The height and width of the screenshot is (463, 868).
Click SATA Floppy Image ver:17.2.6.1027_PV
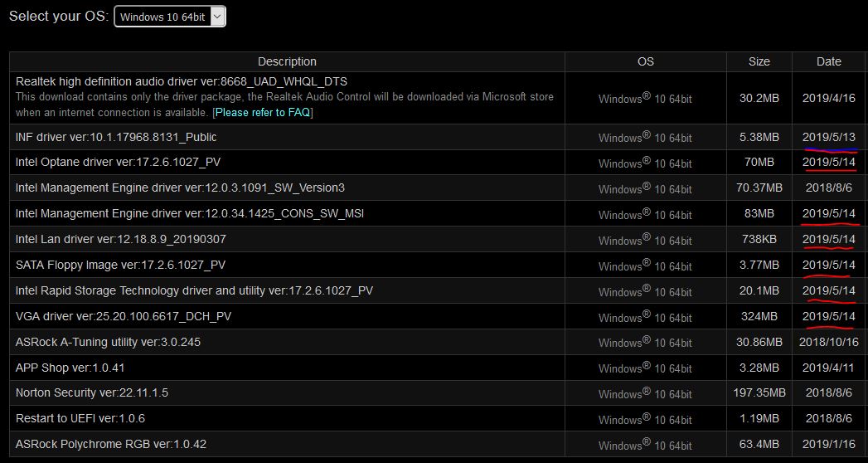121,265
